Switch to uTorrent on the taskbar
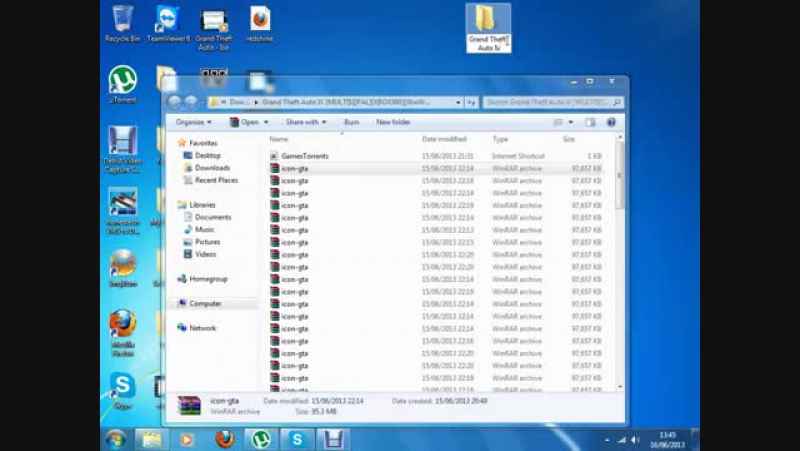Screen dimensions: 800x451 coord(261,439)
